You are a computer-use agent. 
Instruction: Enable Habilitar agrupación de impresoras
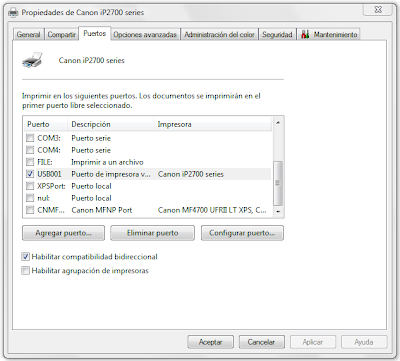point(25,270)
